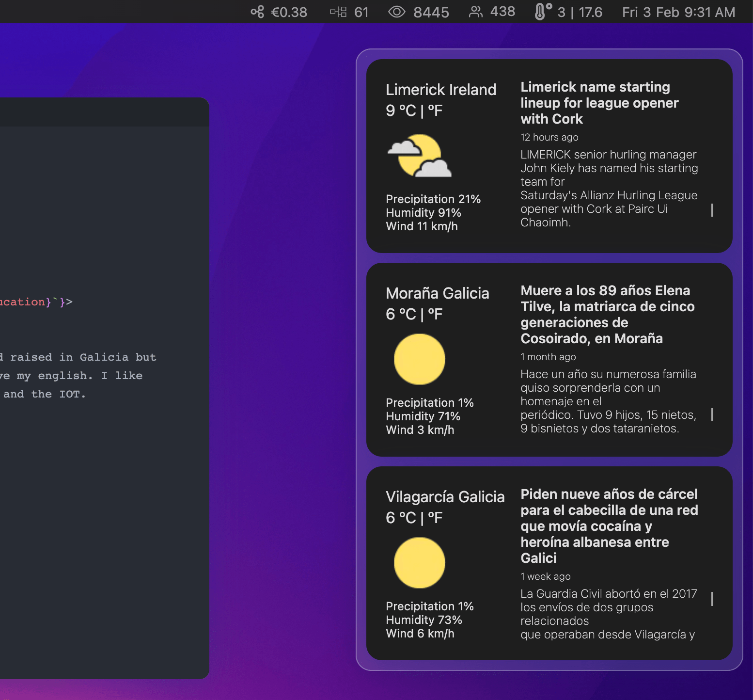
Task: Select °C for the Limerick temperature
Action: click(408, 111)
